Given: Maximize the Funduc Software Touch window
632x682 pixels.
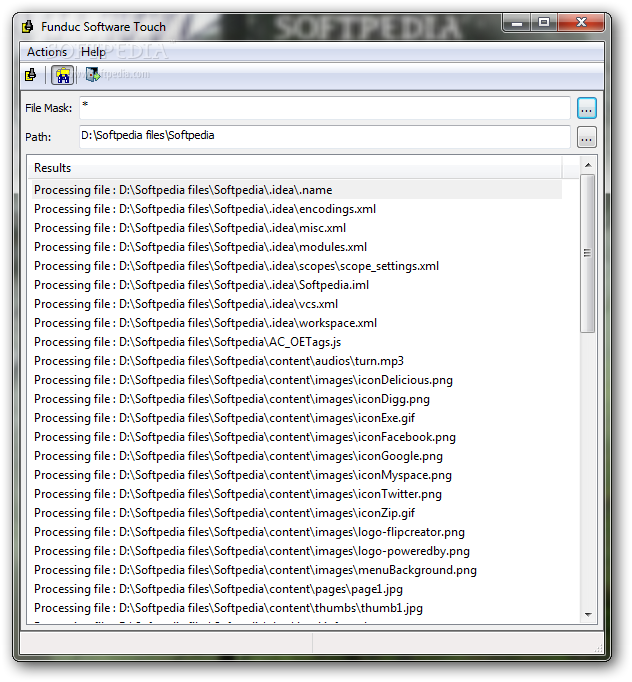Looking at the screenshot, I should (544, 23).
